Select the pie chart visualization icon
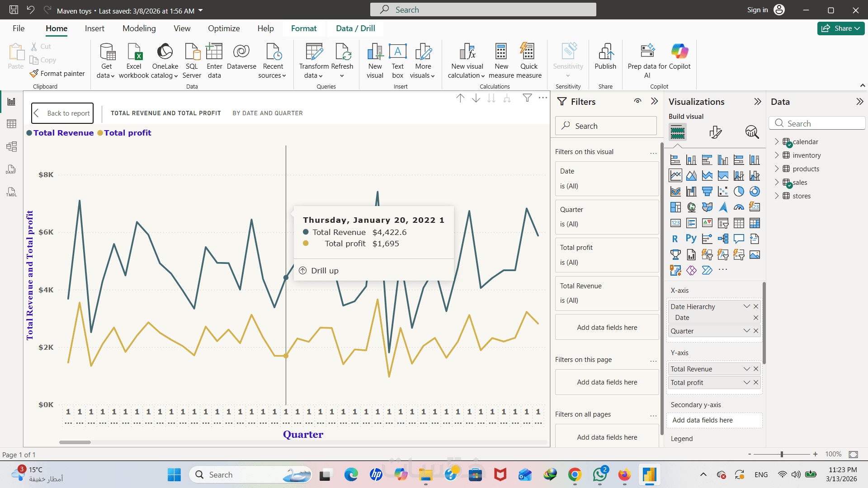This screenshot has width=868, height=488. 739,192
